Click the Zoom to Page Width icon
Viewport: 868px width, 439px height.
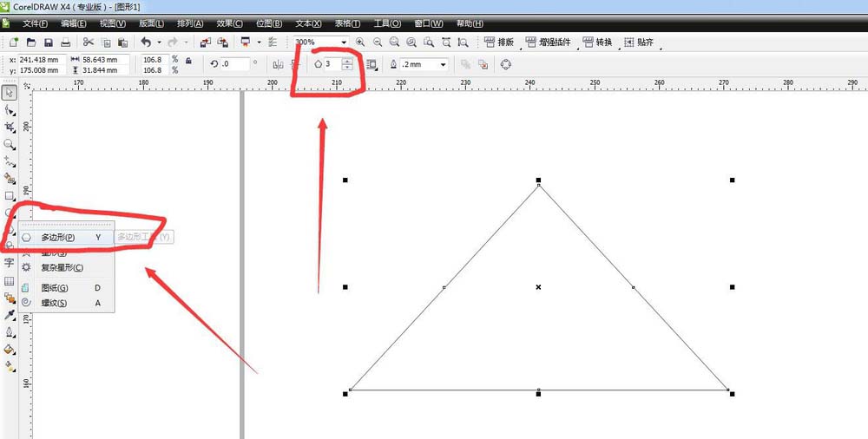pos(446,42)
